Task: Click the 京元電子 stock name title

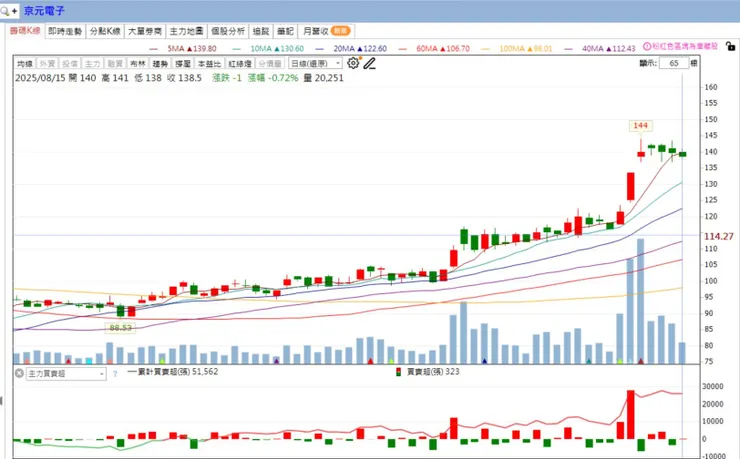Action: point(44,11)
